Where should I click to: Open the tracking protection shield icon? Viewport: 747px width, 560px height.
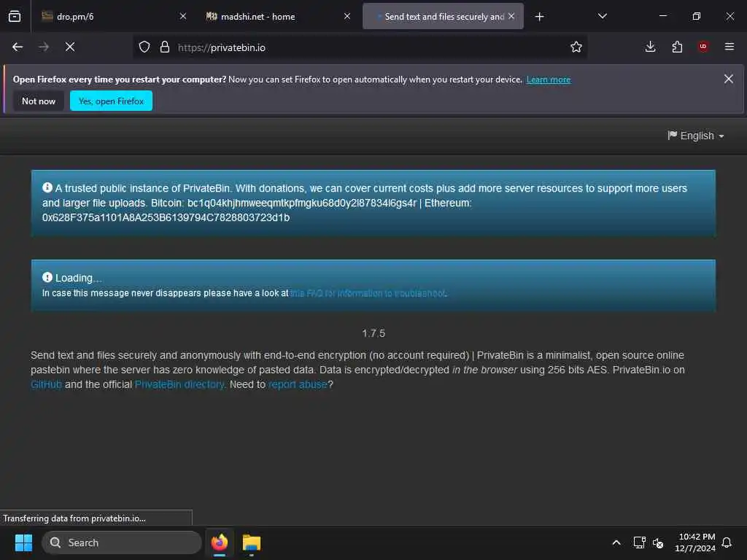click(x=144, y=47)
